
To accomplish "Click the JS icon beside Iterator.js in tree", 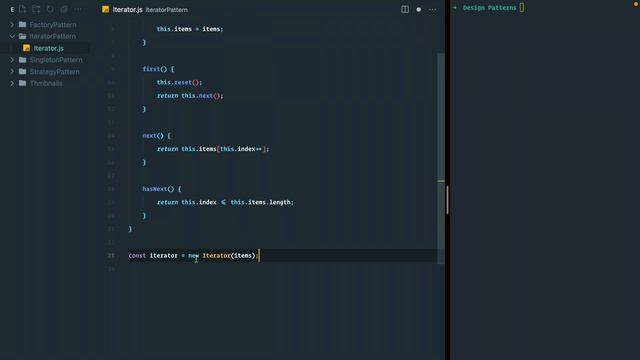I will click(x=27, y=48).
